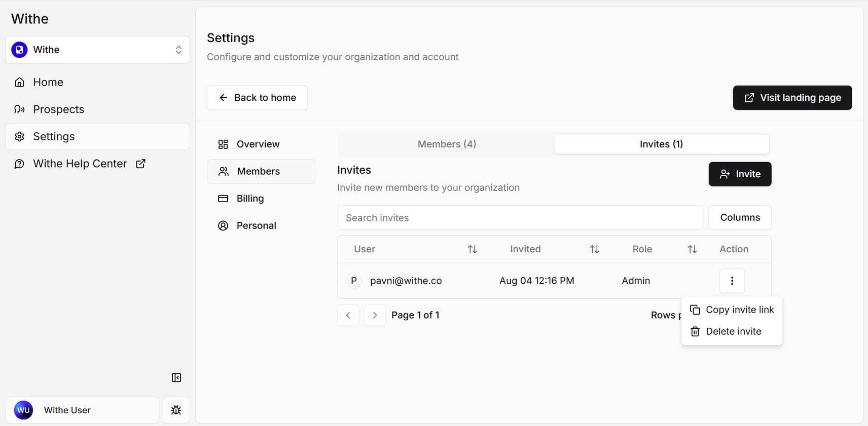
Task: Click the P avatar in invite row
Action: (x=354, y=281)
